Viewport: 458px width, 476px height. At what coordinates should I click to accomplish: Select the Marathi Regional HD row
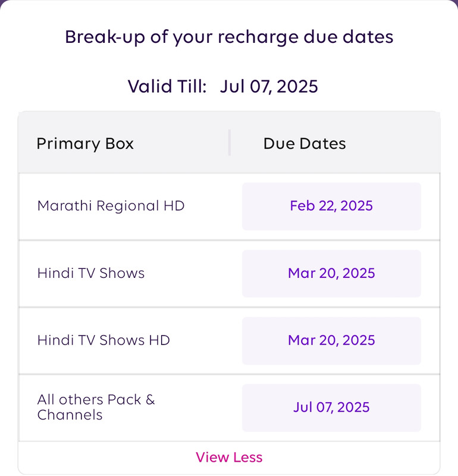[229, 206]
